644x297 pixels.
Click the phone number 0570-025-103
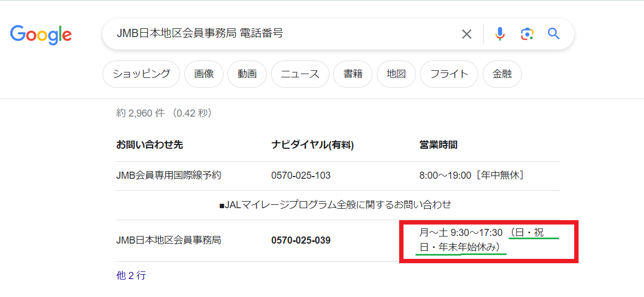click(300, 175)
